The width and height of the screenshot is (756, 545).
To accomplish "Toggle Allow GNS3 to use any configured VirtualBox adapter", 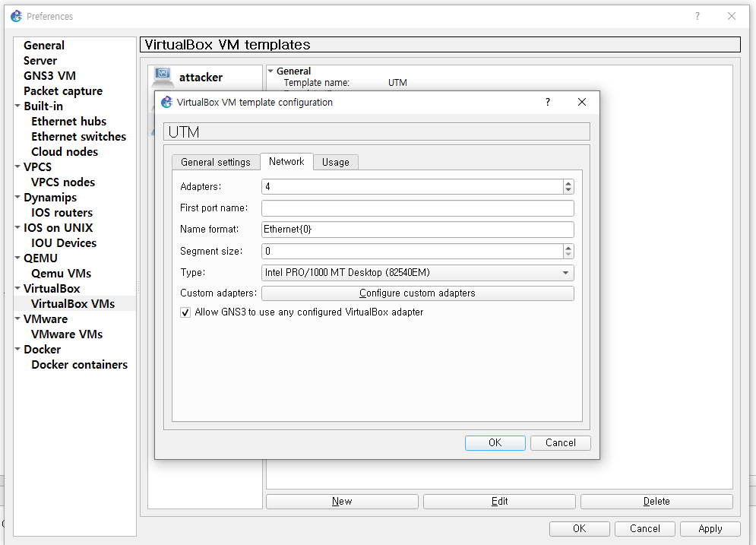I will click(x=185, y=312).
